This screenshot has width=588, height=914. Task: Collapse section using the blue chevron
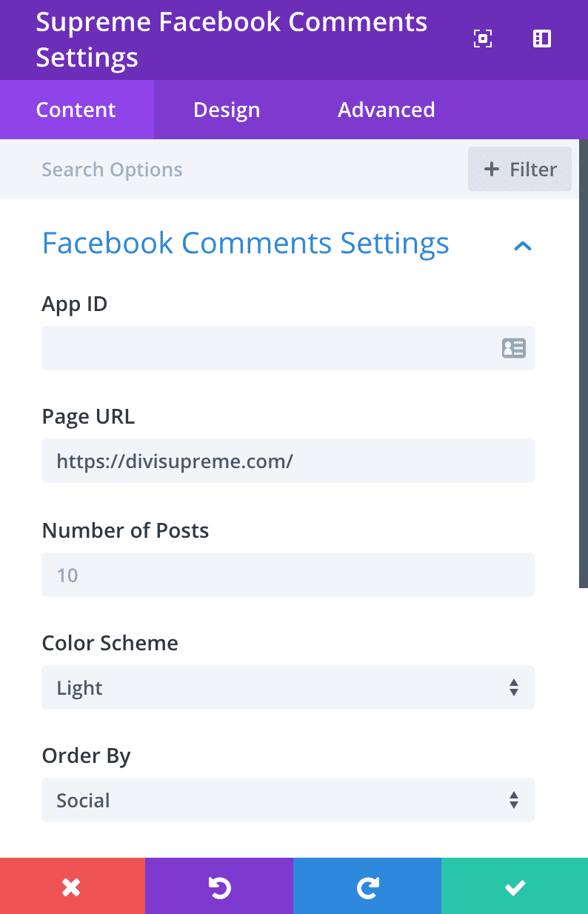[523, 246]
